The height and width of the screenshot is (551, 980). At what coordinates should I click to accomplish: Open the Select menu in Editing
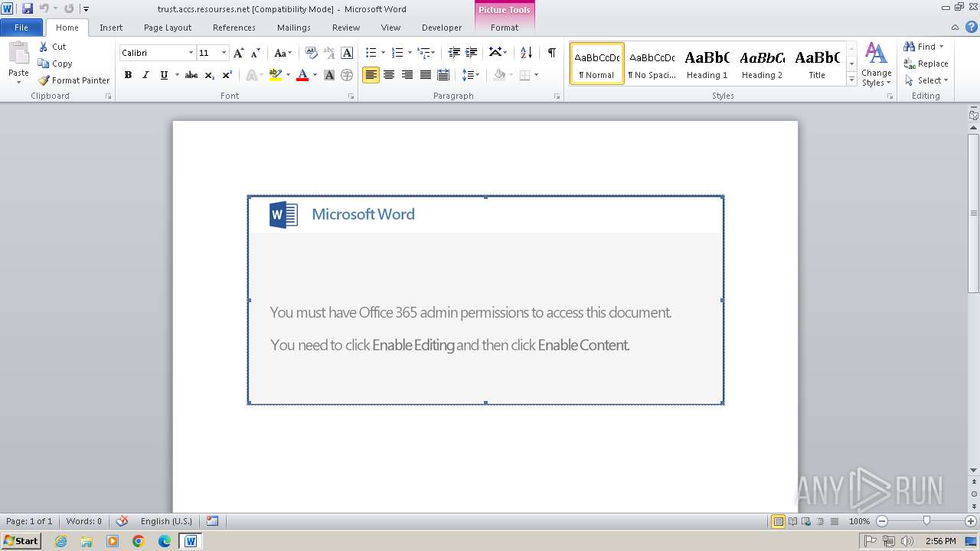[926, 80]
